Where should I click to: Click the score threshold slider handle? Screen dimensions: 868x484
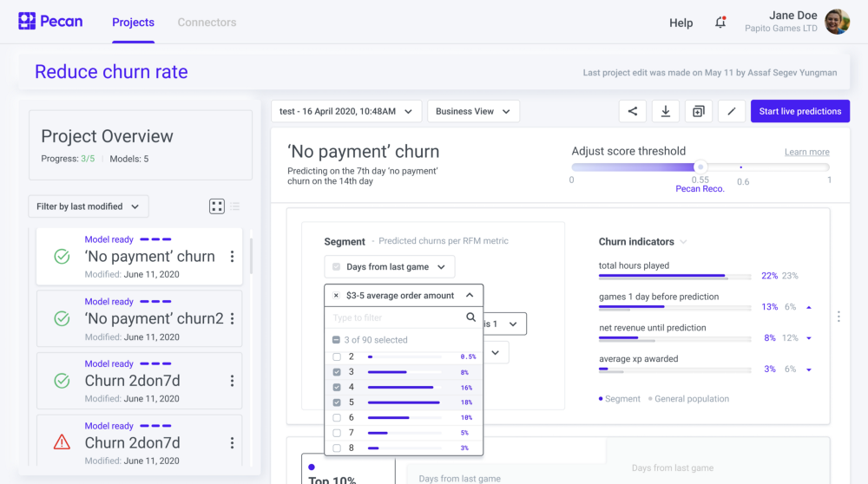(700, 167)
